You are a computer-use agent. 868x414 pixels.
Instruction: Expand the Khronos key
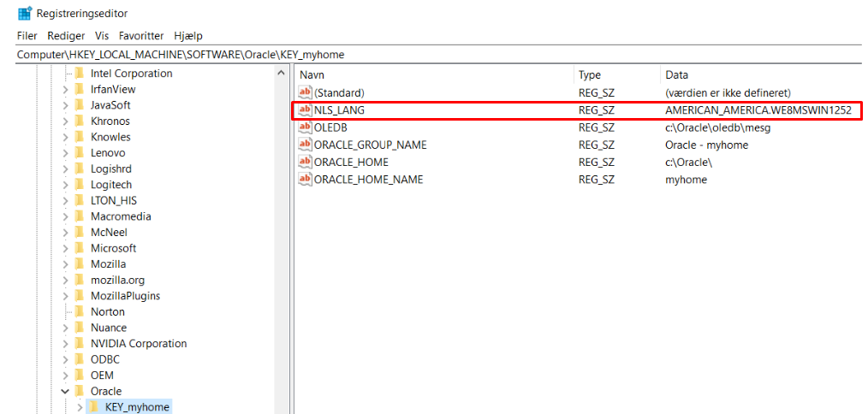point(65,121)
